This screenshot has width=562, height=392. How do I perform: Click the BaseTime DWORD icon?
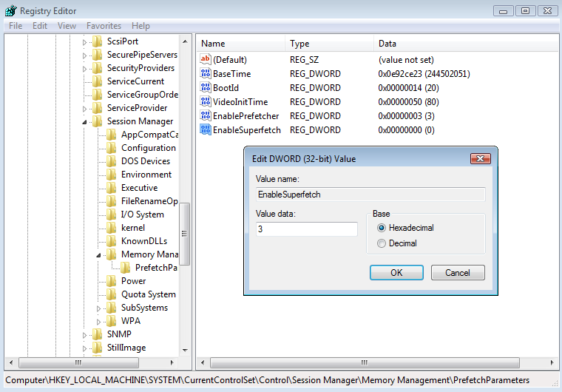pyautogui.click(x=206, y=73)
